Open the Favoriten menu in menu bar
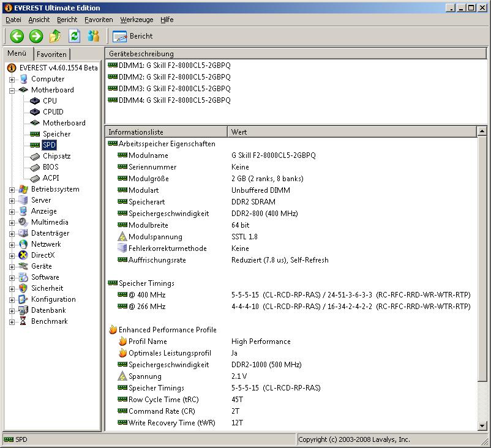The width and height of the screenshot is (491, 448). (x=99, y=20)
